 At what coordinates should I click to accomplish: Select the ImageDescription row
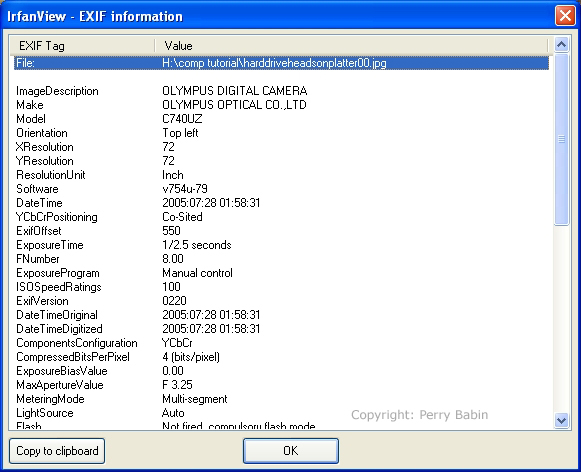pos(282,91)
